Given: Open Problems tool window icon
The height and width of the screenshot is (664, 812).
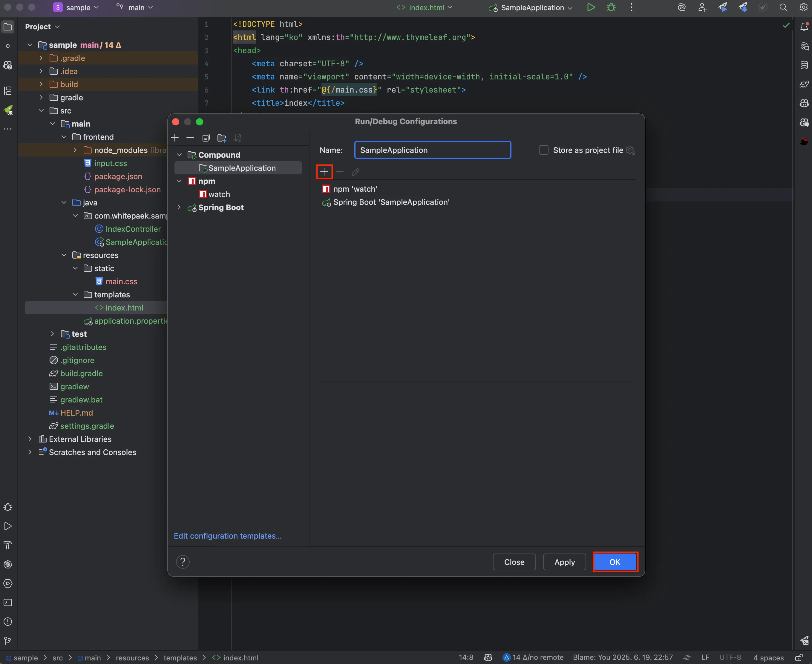Looking at the screenshot, I should click(x=8, y=622).
